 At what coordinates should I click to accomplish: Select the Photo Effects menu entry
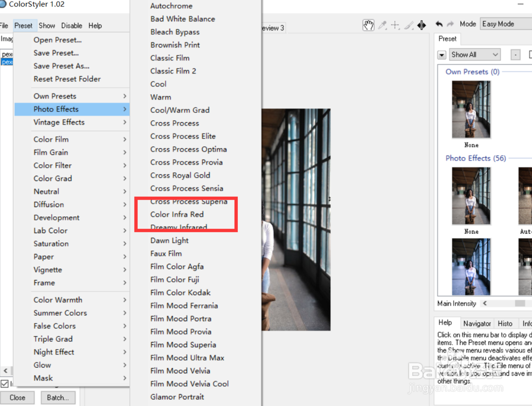(x=72, y=109)
